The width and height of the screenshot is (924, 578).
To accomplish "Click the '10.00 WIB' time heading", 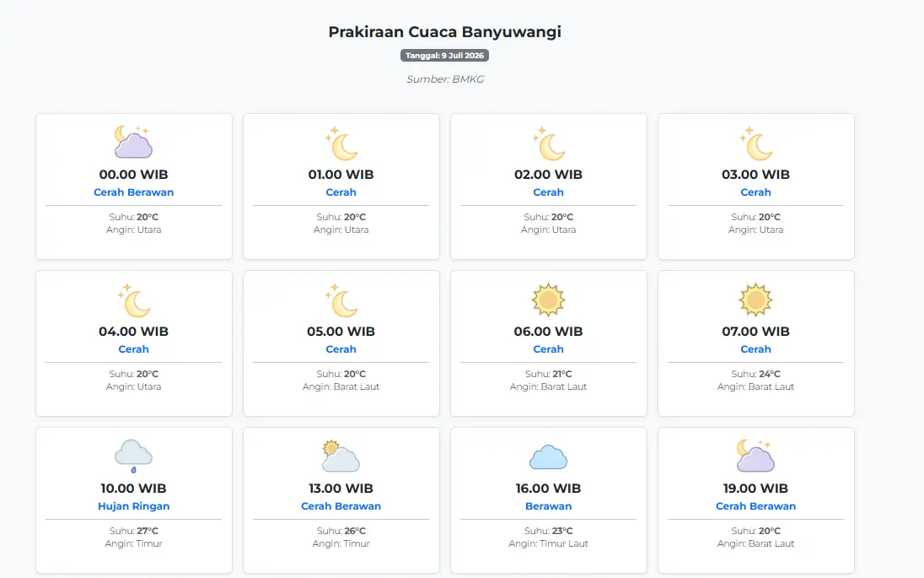I will pyautogui.click(x=134, y=489).
